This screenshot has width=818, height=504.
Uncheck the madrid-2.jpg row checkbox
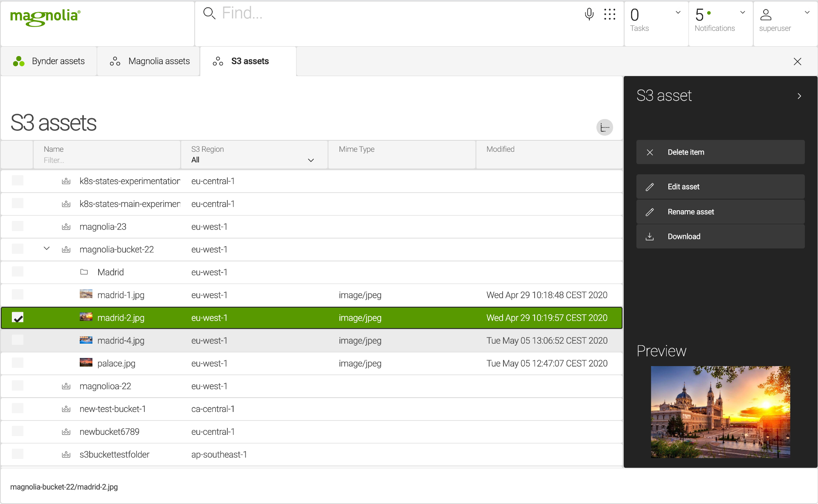click(x=18, y=317)
